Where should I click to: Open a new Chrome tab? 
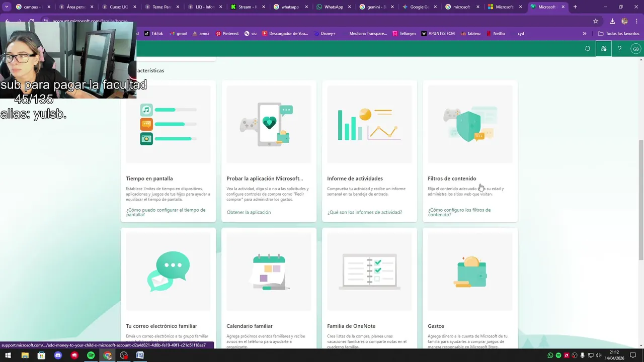(575, 7)
